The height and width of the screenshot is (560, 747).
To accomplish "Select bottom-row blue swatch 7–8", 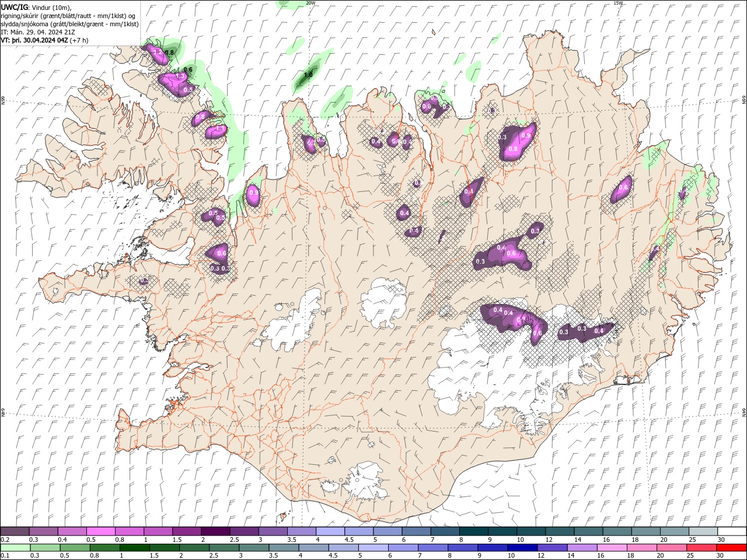I will [432, 548].
